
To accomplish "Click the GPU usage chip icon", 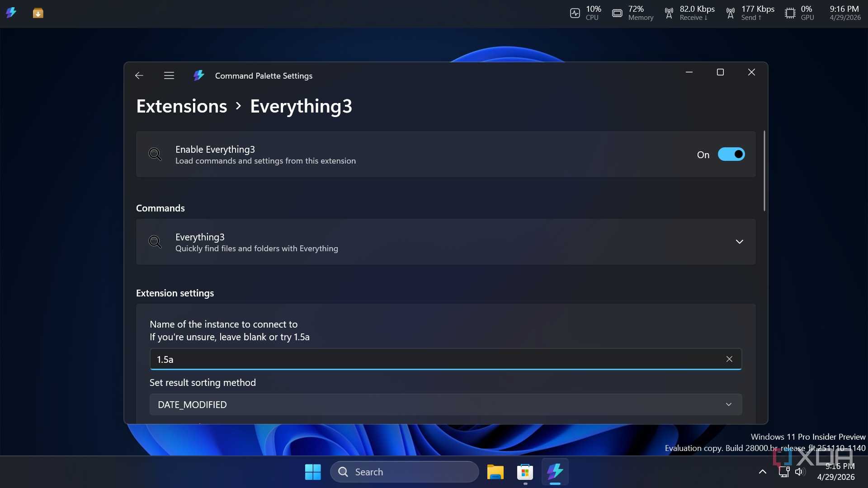I will tap(790, 13).
